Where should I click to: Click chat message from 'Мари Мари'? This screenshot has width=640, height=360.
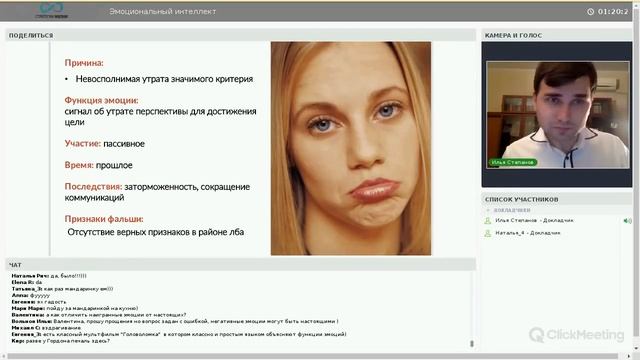[75, 309]
